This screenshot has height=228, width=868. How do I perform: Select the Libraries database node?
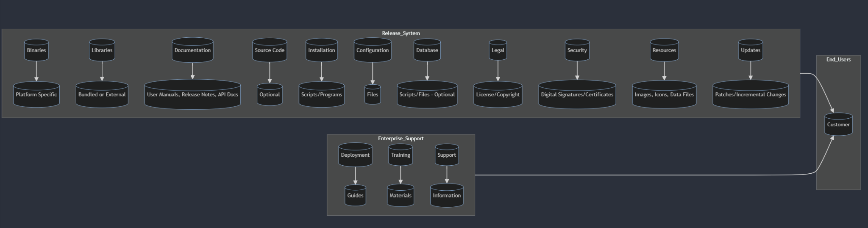click(102, 50)
